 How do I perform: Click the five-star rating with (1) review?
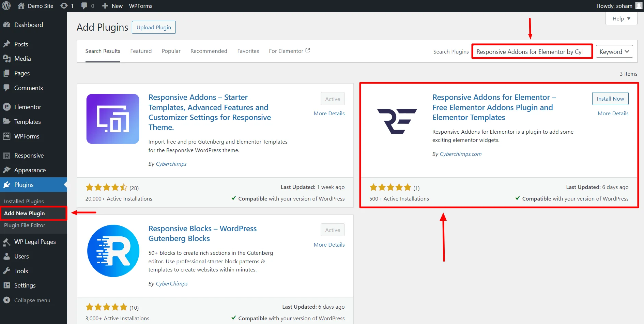click(390, 187)
